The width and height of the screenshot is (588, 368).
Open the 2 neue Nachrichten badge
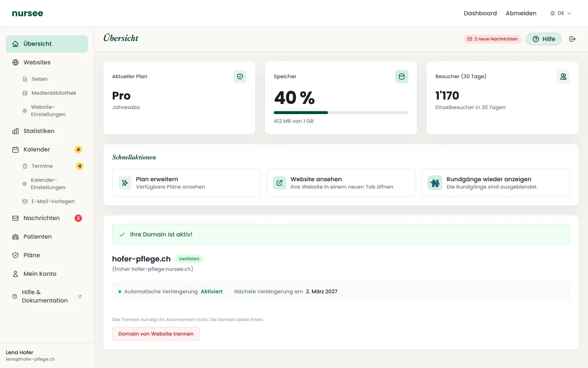pyautogui.click(x=492, y=39)
